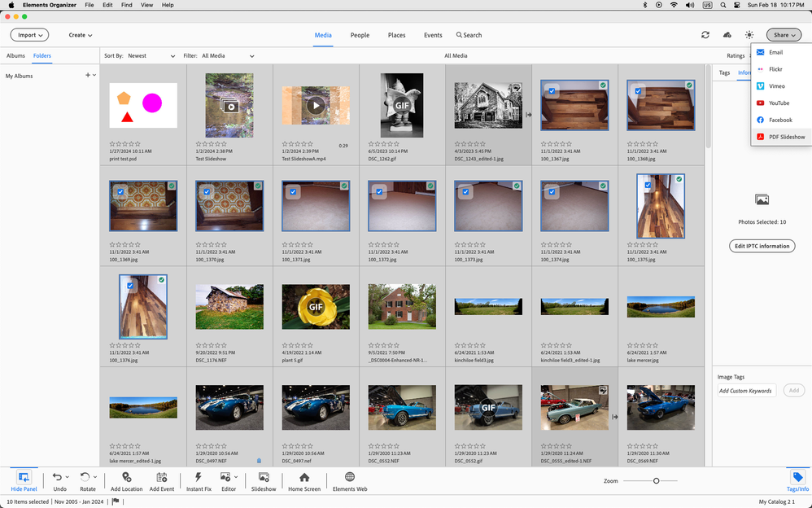Viewport: 812px width, 508px height.
Task: Switch to the Events tab
Action: point(433,35)
